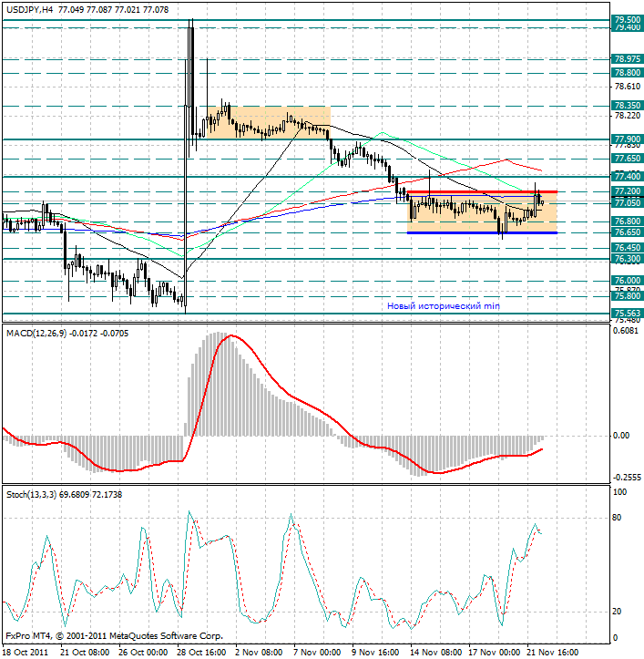The height and width of the screenshot is (659, 644).
Task: Select the 28 Oct 16:00 time label
Action: coord(202,653)
